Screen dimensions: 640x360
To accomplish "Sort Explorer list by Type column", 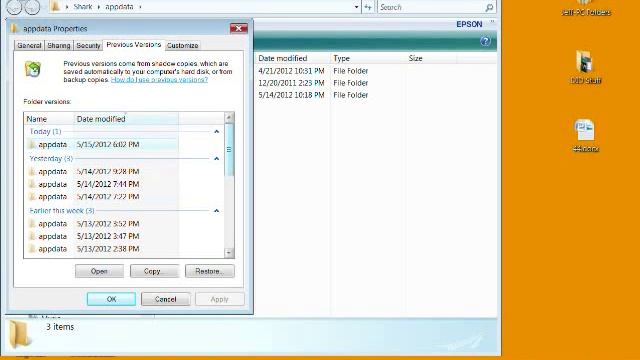I will [367, 58].
